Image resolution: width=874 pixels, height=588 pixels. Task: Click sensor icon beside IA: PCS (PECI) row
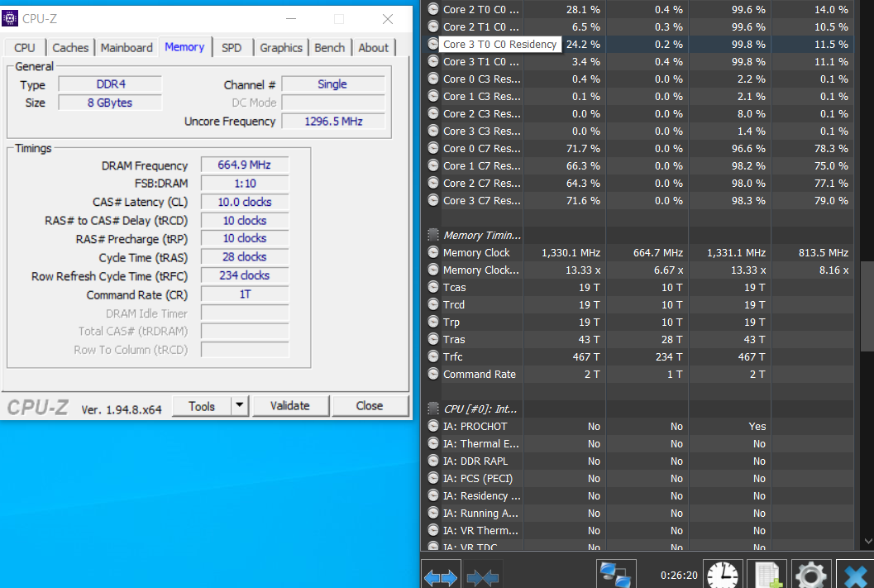click(433, 478)
